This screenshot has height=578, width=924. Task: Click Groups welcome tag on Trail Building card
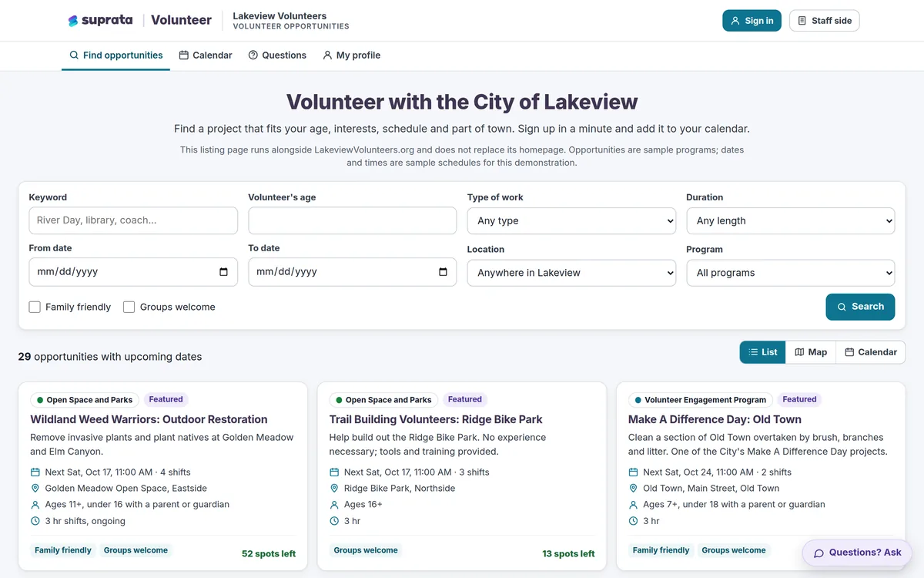tap(366, 550)
